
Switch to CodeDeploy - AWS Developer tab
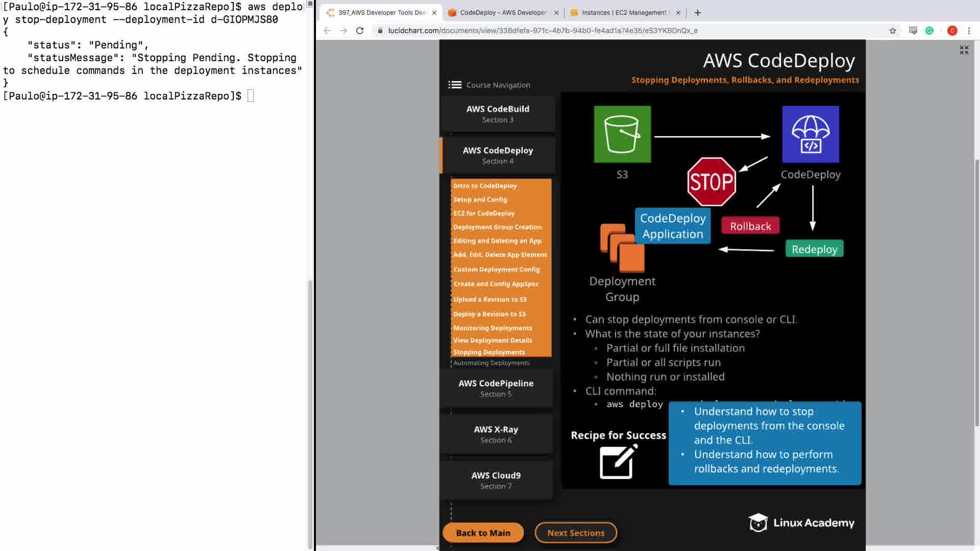click(502, 13)
